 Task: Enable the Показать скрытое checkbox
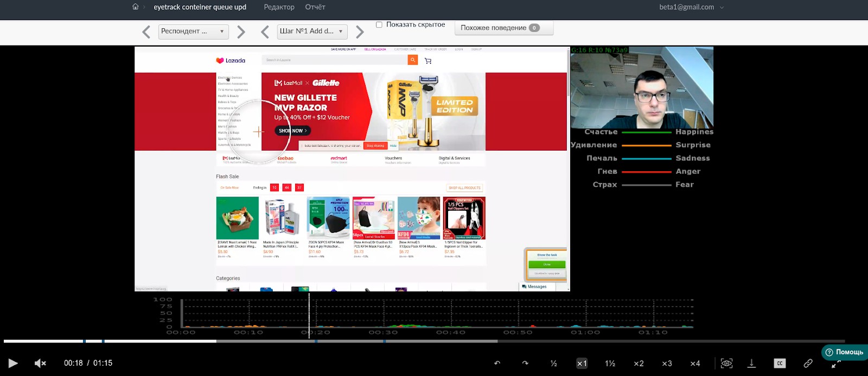379,24
